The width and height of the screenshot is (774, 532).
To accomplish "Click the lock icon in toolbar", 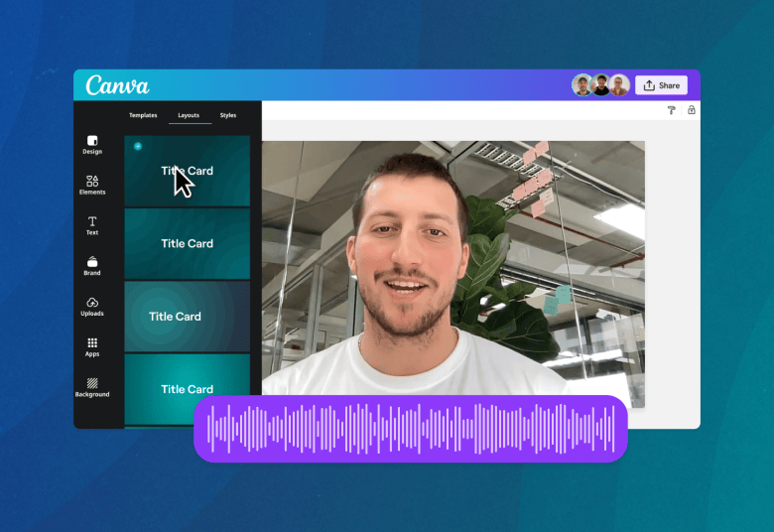I will pyautogui.click(x=692, y=109).
